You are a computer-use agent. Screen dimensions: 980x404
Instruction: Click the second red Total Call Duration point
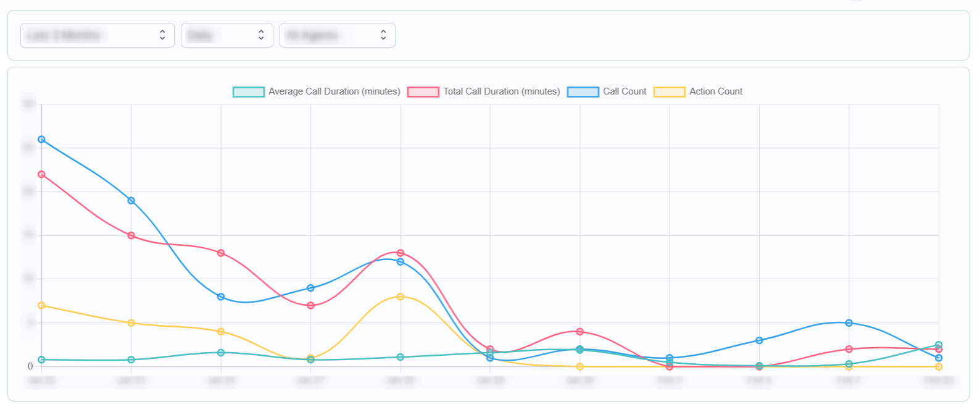(131, 235)
